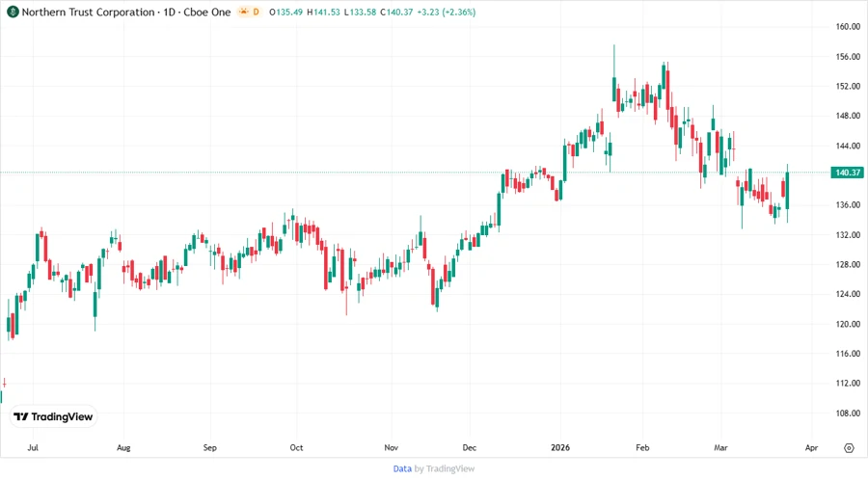The height and width of the screenshot is (480, 868).
Task: Click the 112.00 price axis label
Action: [848, 384]
